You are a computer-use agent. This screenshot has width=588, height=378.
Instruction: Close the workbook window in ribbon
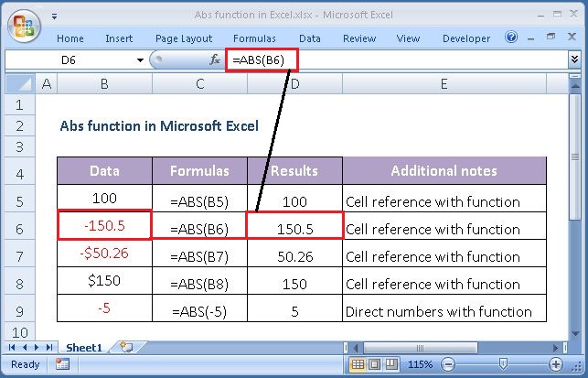572,37
